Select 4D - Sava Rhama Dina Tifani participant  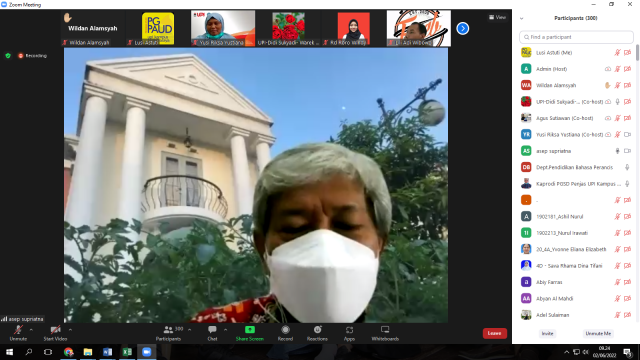point(576,266)
